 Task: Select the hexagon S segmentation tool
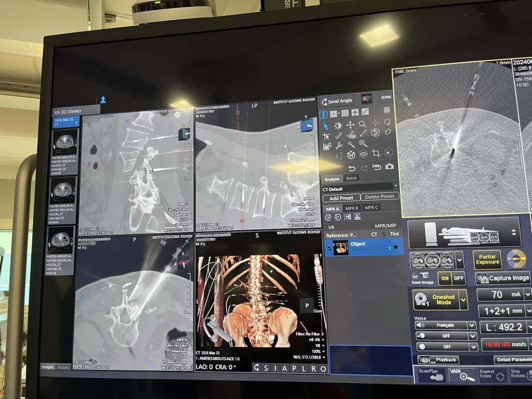click(x=375, y=132)
